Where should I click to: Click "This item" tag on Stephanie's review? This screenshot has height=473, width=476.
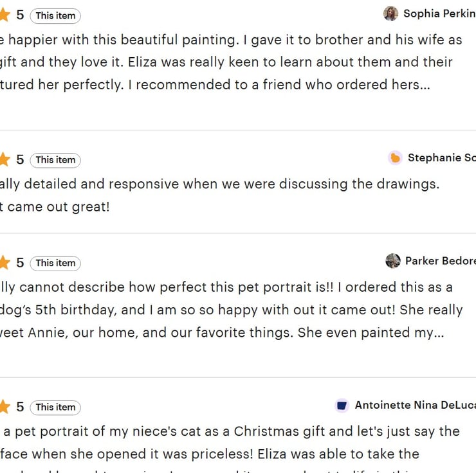pyautogui.click(x=55, y=159)
